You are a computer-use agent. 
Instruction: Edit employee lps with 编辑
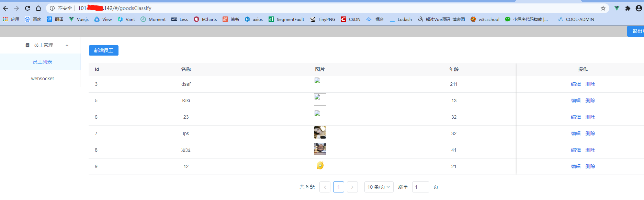click(x=576, y=133)
